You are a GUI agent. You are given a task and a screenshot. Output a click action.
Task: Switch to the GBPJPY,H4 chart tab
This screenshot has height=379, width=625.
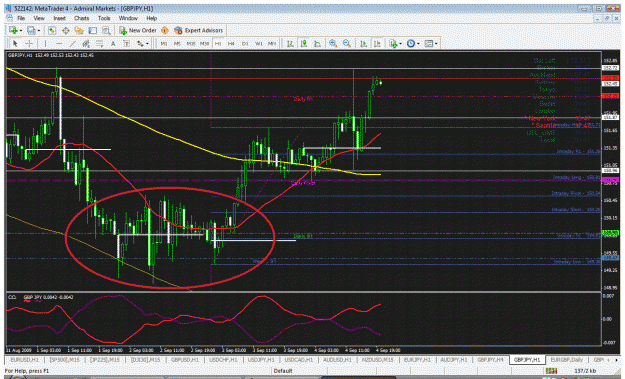(490, 359)
